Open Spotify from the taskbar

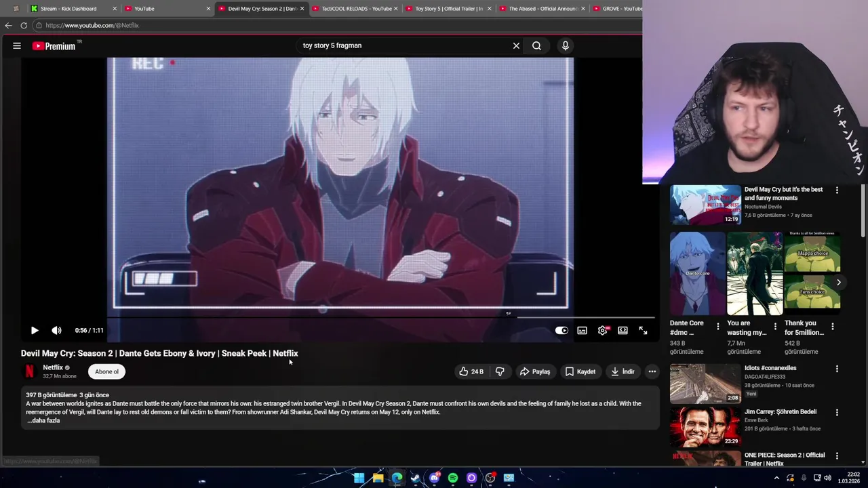453,478
